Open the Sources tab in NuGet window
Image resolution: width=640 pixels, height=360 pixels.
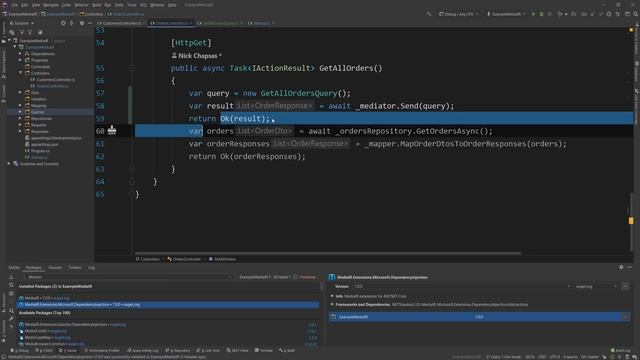[x=55, y=267]
